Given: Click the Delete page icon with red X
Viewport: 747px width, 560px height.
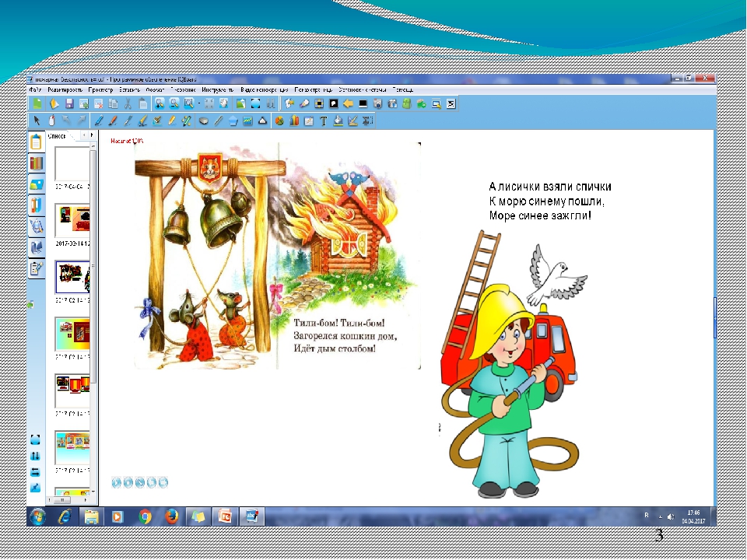Looking at the screenshot, I should 99,103.
